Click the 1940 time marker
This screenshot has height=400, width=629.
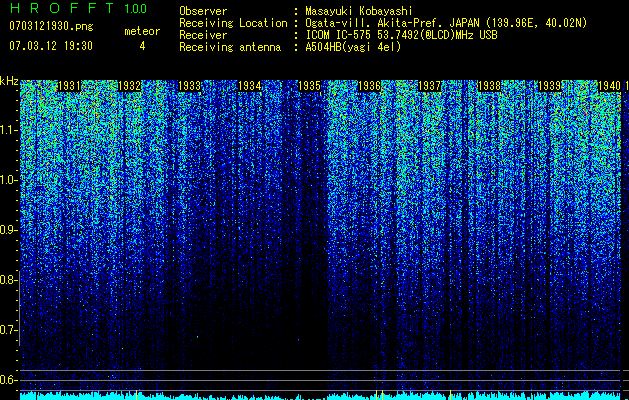(609, 86)
